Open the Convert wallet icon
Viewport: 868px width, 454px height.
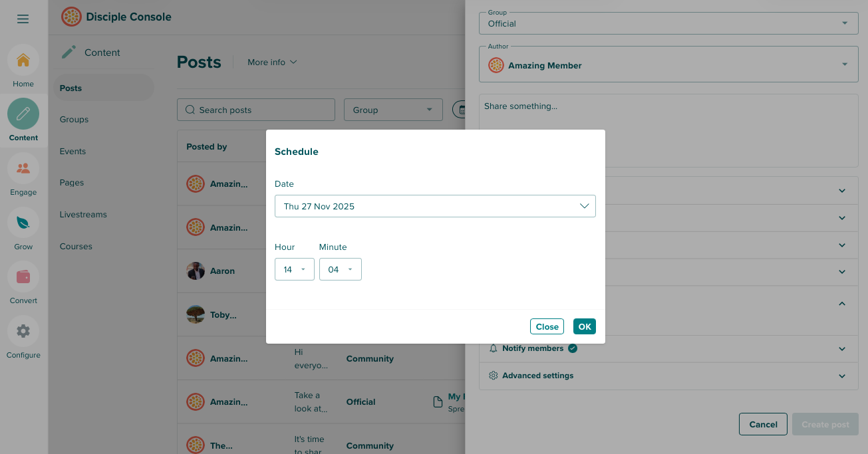(23, 277)
